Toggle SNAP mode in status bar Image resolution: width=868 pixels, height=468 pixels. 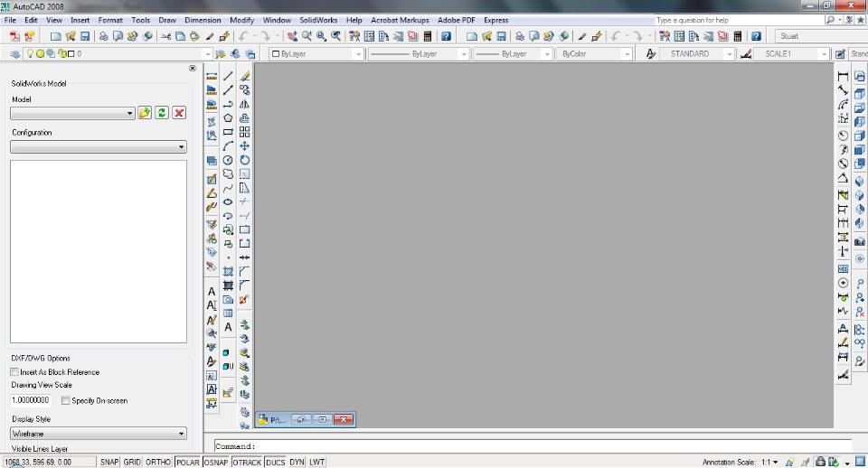[109, 462]
